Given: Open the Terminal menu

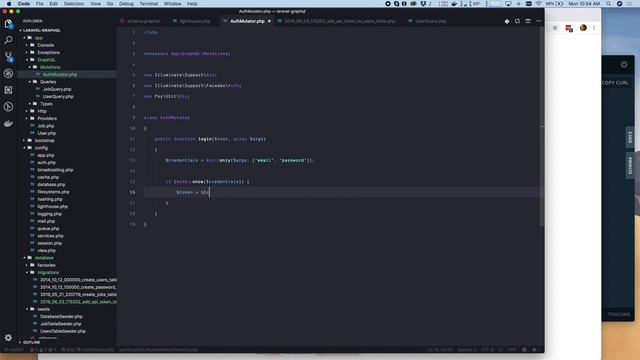Looking at the screenshot, I should 149,4.
